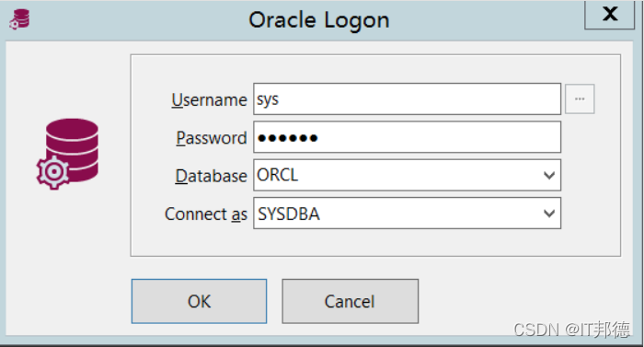Click the large database gear icon

tap(68, 155)
